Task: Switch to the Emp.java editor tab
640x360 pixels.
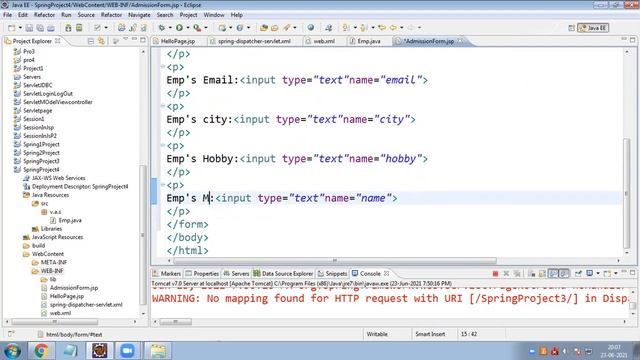Action: tap(369, 41)
